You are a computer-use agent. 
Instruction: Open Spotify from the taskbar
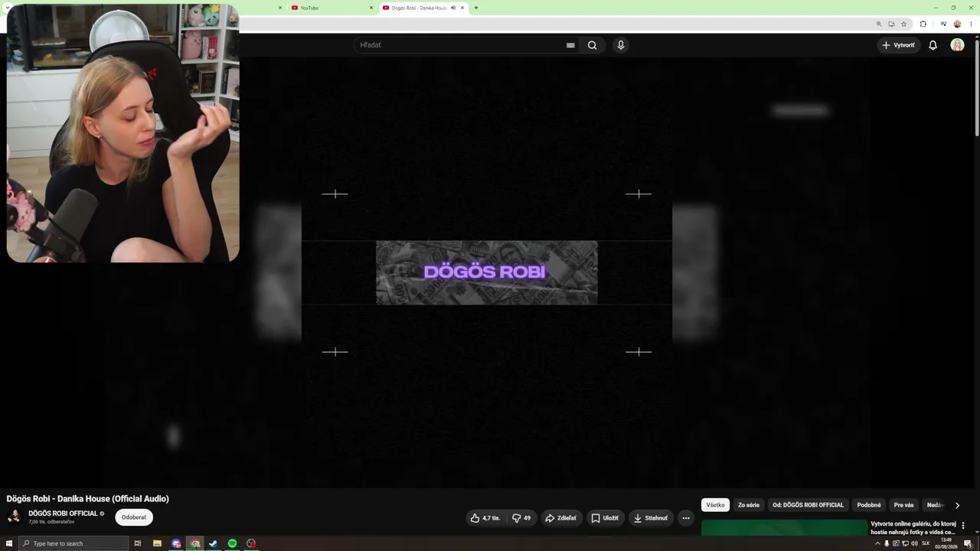coord(232,543)
